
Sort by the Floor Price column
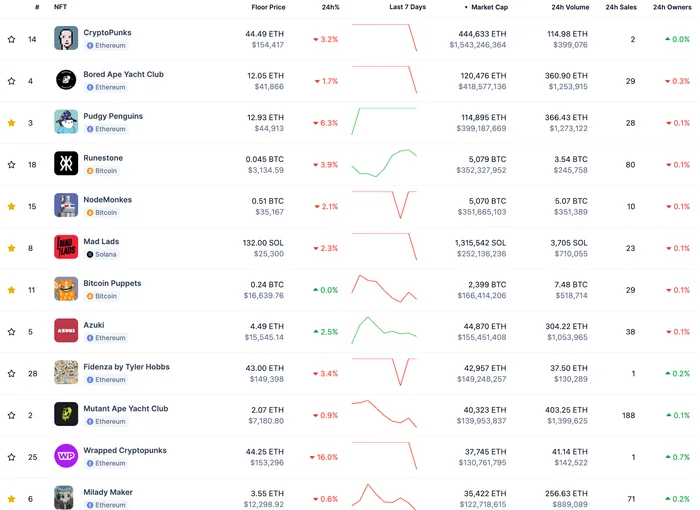(x=268, y=7)
